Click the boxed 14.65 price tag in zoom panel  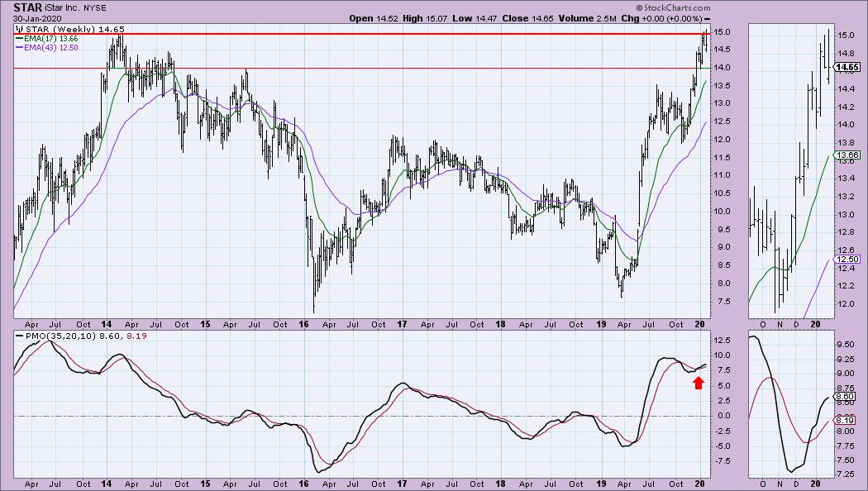click(848, 68)
